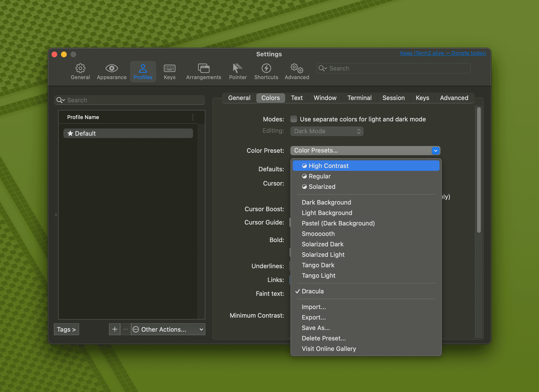
Task: Open Pointer settings cursor icon
Action: tap(237, 68)
